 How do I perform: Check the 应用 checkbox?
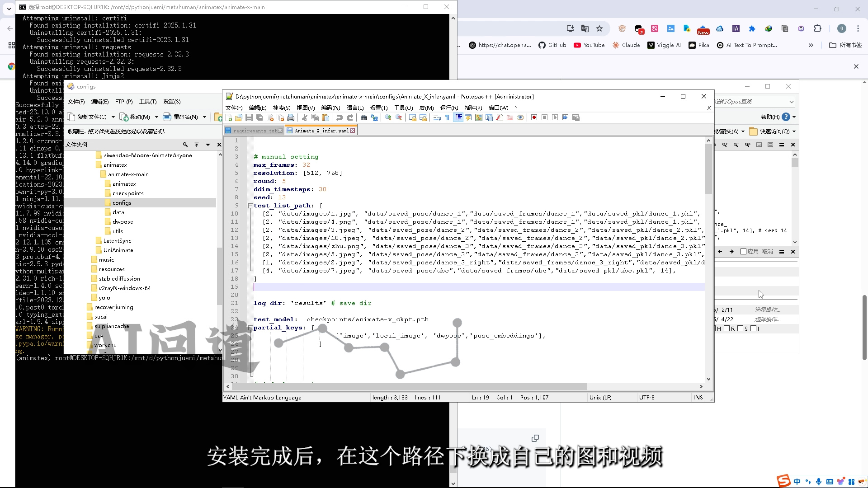pyautogui.click(x=743, y=252)
